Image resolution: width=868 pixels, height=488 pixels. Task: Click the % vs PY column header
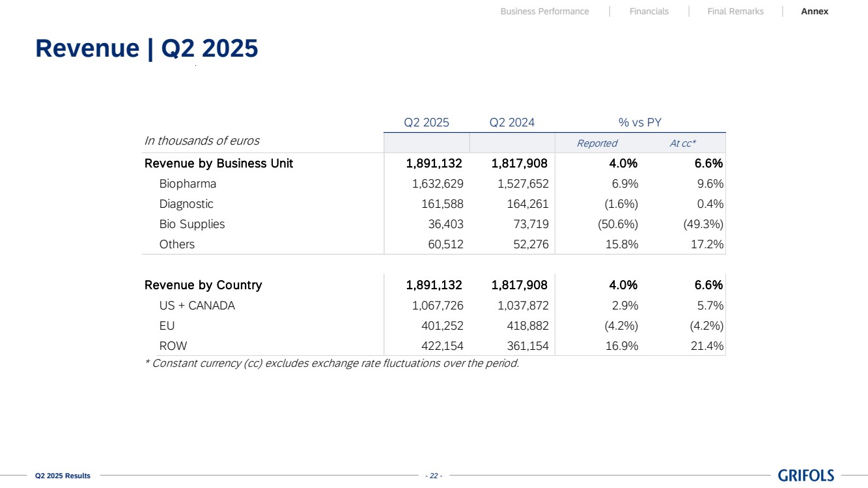[639, 122]
